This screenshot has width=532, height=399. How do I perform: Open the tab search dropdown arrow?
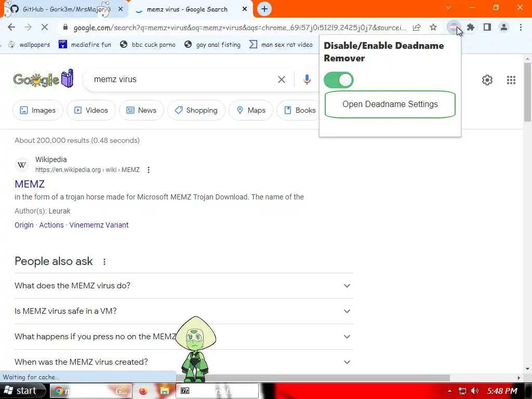(x=448, y=7)
